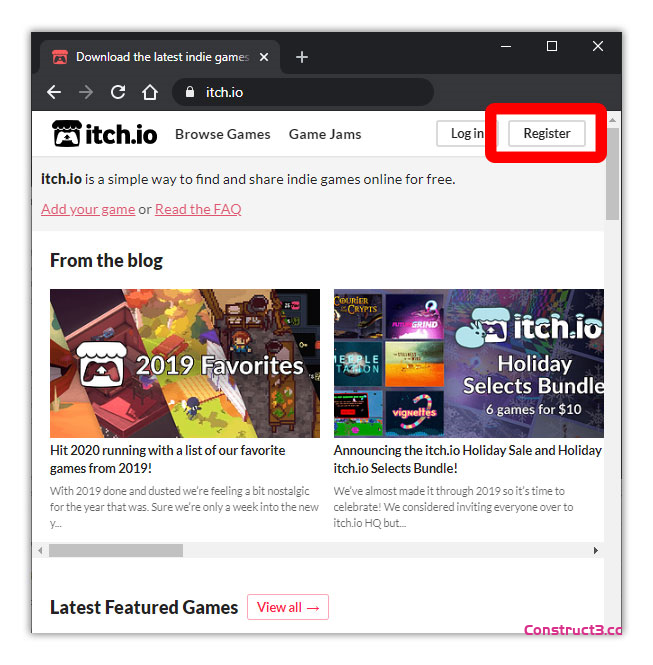This screenshot has height=665, width=653.
Task: Follow the Add your game link
Action: pos(88,209)
